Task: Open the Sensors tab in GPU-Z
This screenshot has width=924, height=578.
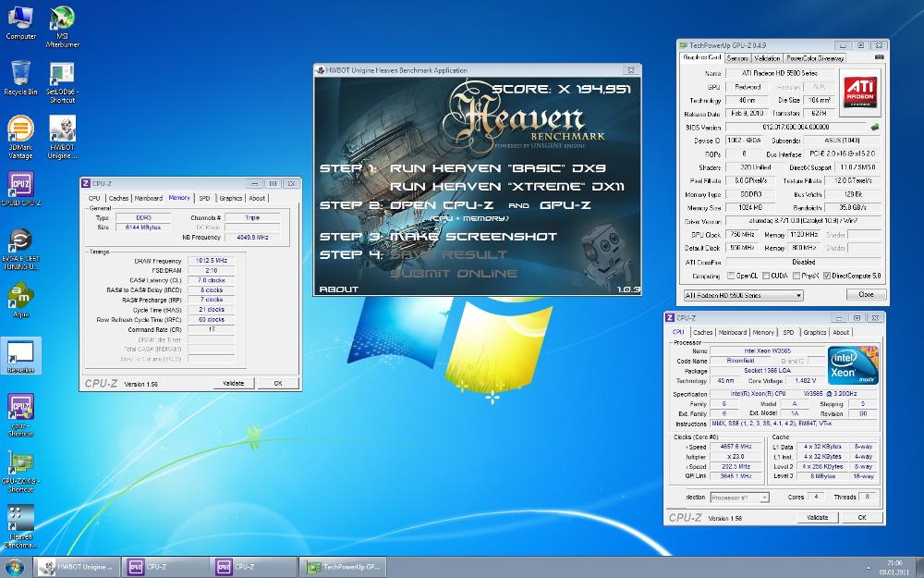Action: tap(737, 57)
